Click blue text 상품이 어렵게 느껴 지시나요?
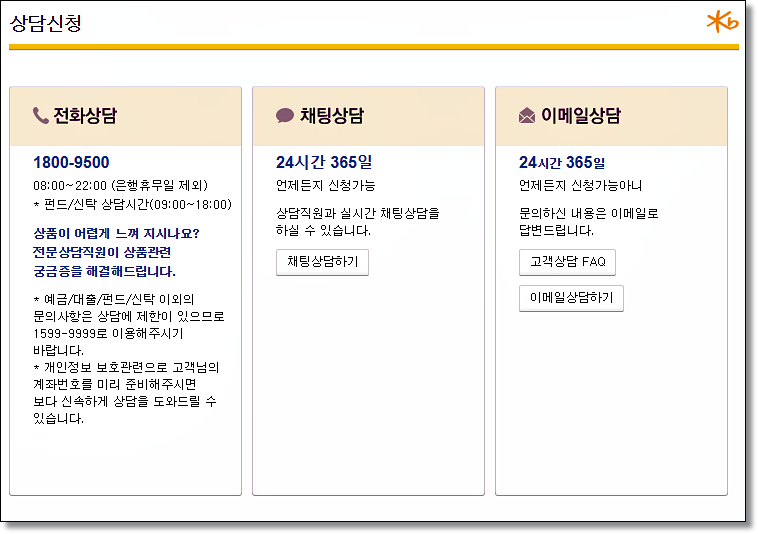 (116, 233)
